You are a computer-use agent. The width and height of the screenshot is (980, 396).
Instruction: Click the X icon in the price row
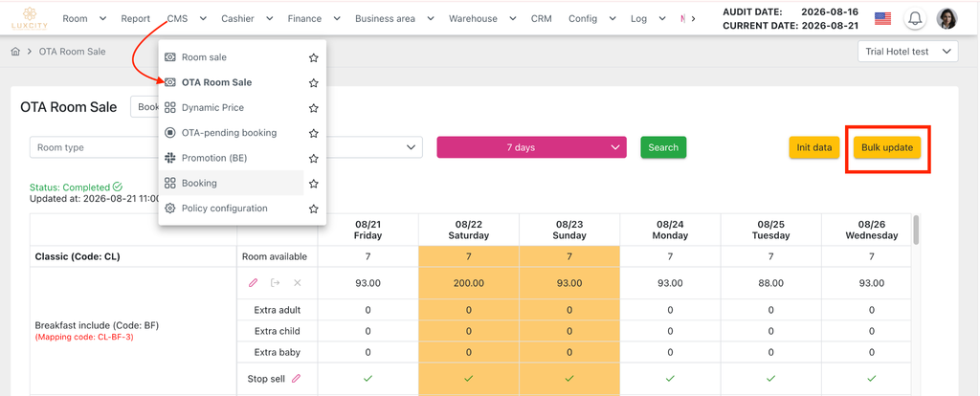point(298,283)
